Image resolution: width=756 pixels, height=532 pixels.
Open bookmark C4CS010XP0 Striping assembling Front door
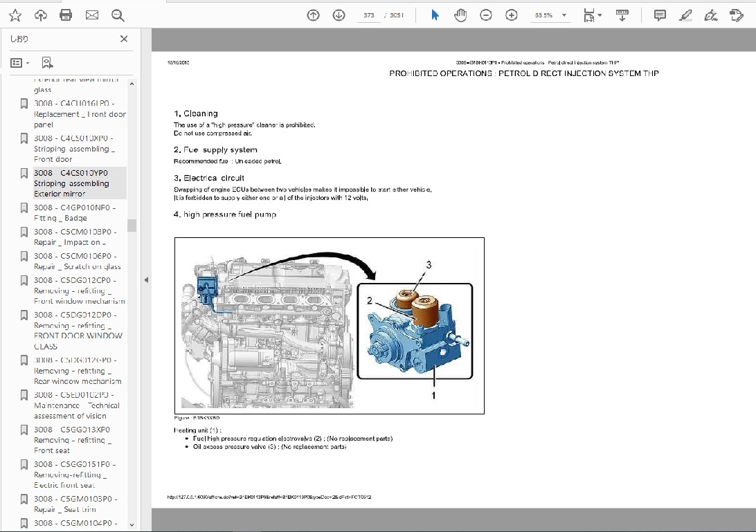coord(74,149)
